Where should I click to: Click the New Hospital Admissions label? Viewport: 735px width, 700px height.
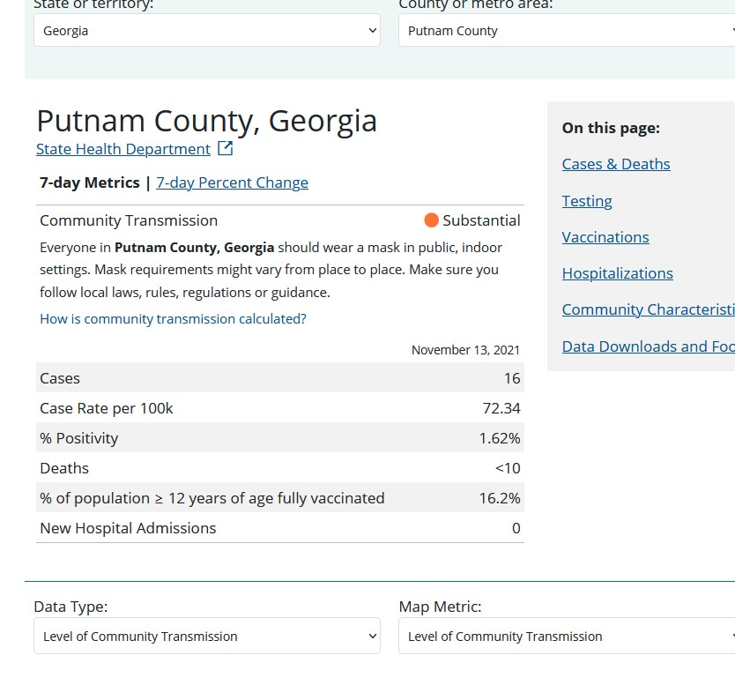pyautogui.click(x=128, y=528)
